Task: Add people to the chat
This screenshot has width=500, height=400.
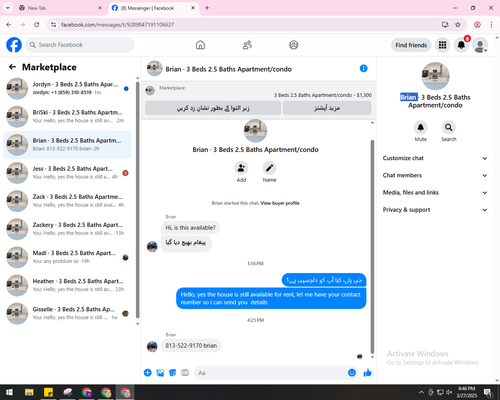Action: (x=241, y=168)
